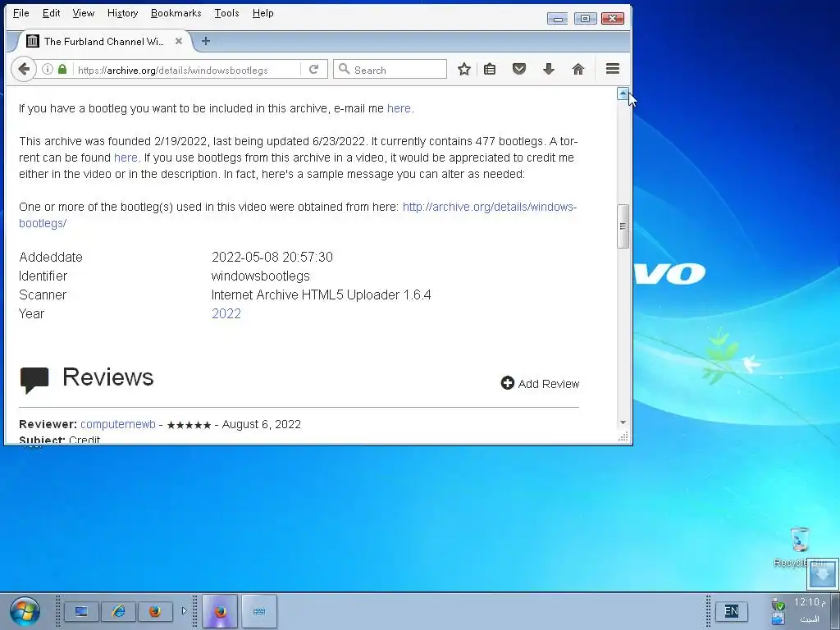
Task: Open the downloads arrow panel
Action: pyautogui.click(x=549, y=69)
